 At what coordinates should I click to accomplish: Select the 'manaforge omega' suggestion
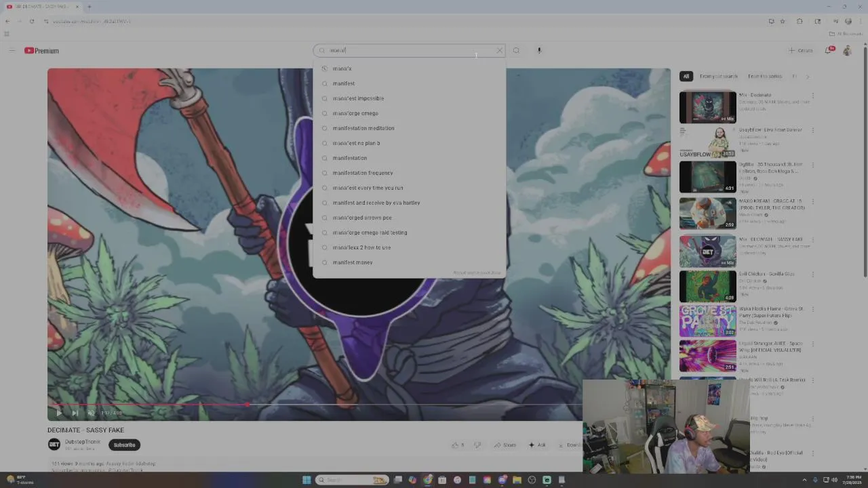pyautogui.click(x=409, y=113)
